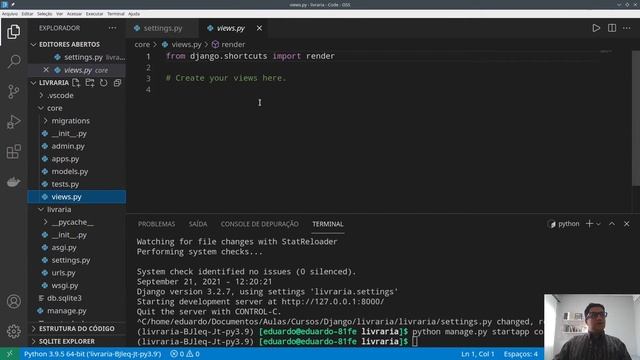Click the errors and warnings status indicator
Image resolution: width=640 pixels, height=360 pixels.
coord(185,354)
